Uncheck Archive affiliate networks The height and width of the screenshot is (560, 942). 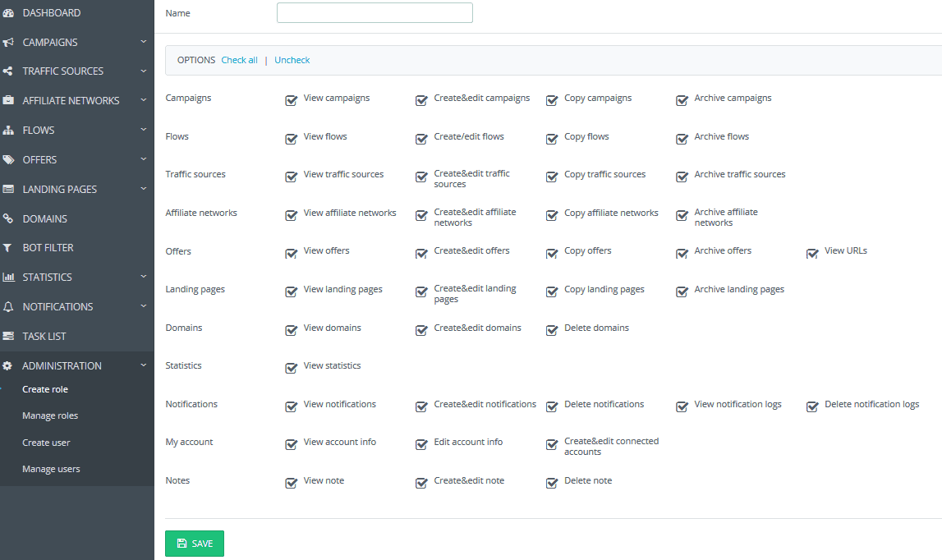pos(682,215)
